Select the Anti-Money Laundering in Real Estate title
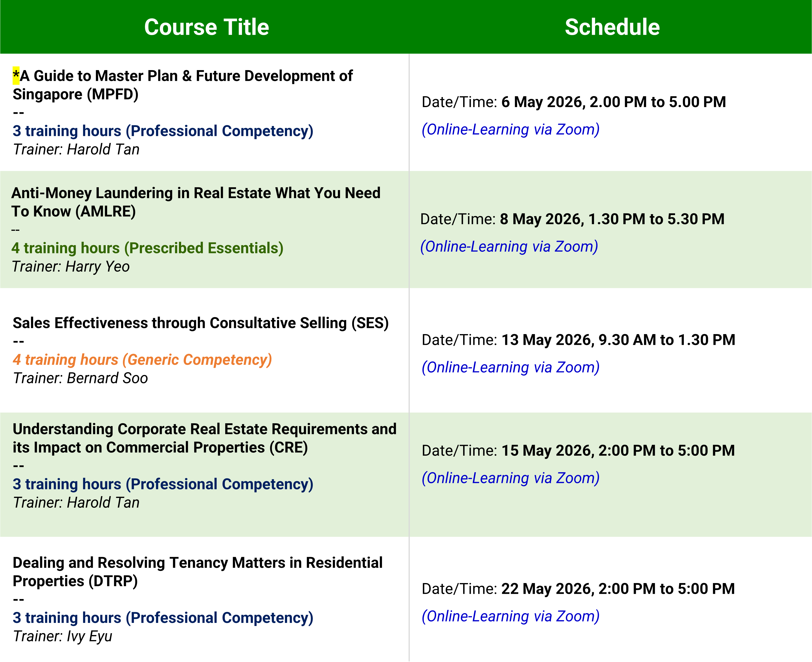 tap(196, 202)
